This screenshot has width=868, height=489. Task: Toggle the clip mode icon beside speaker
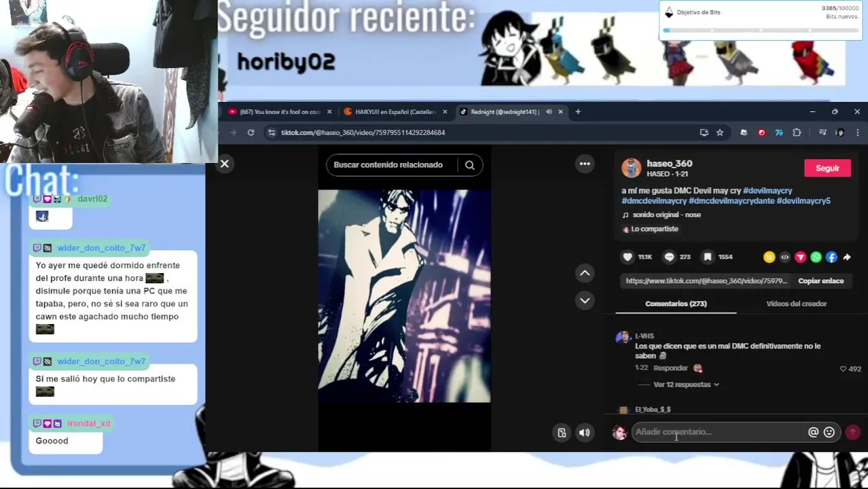click(x=562, y=433)
